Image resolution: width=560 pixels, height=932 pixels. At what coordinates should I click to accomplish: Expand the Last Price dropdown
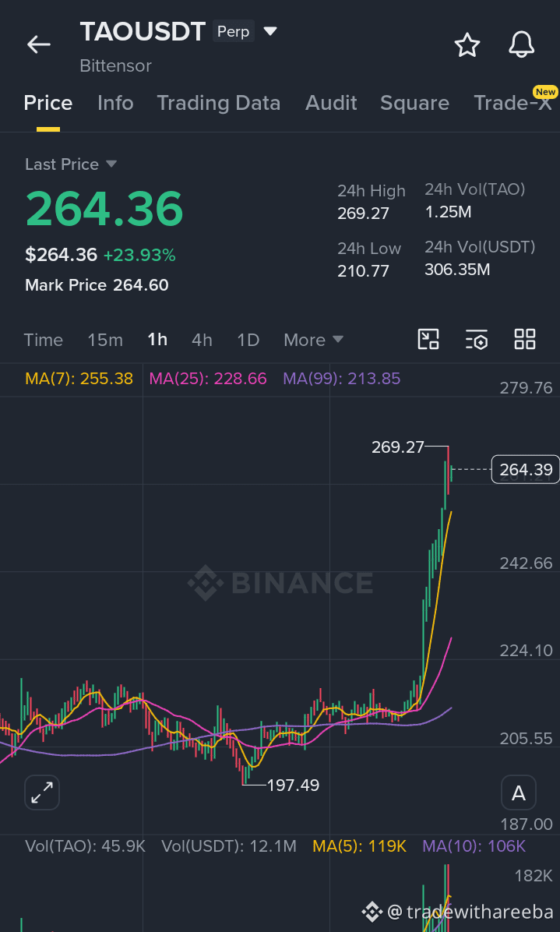click(x=111, y=164)
